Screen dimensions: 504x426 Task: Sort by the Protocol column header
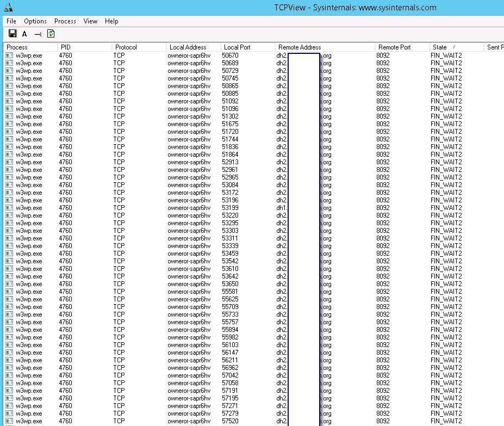click(x=139, y=47)
